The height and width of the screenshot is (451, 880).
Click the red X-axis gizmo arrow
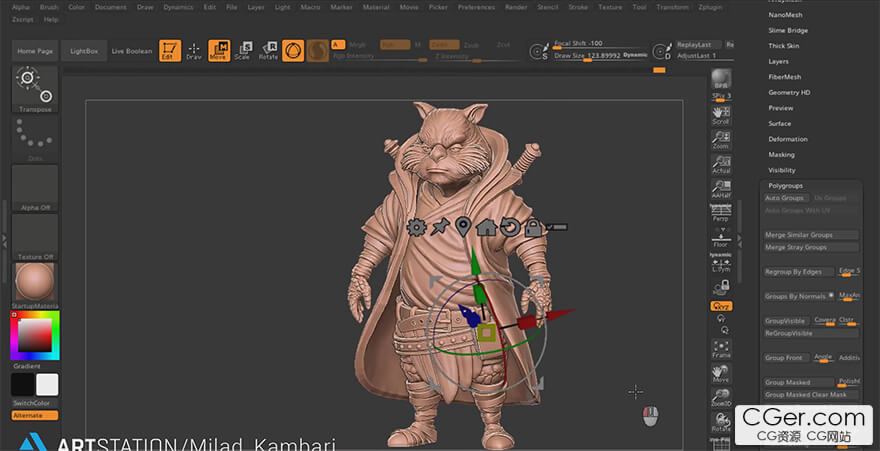[558, 315]
